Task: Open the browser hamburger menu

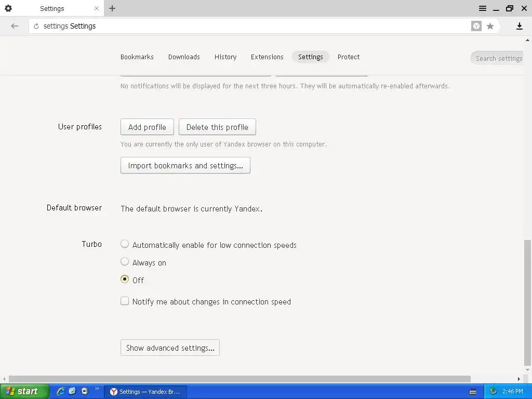Action: (x=483, y=8)
